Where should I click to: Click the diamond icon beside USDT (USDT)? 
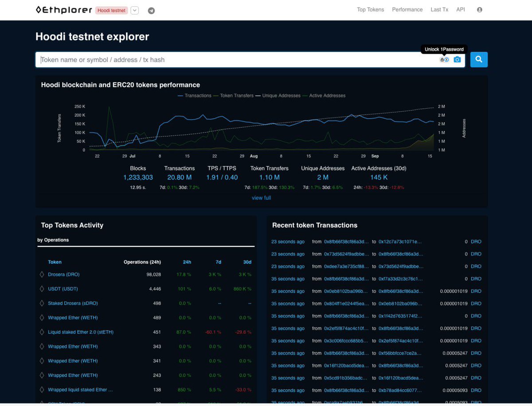pos(42,289)
